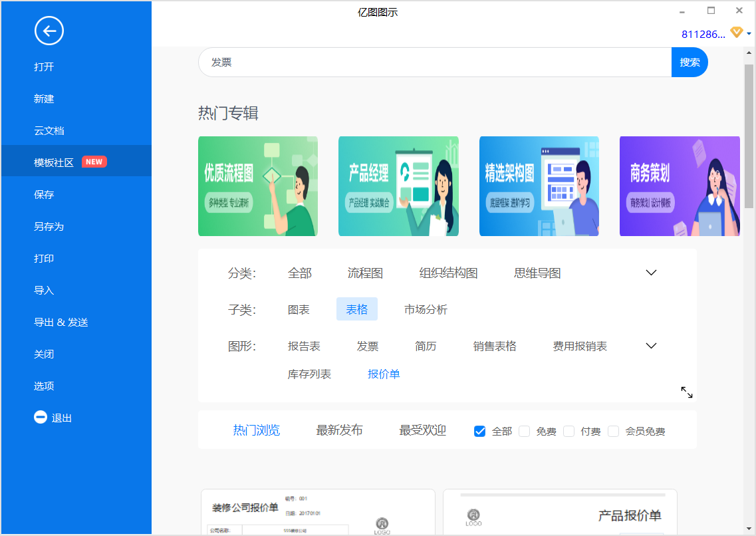
Task: Switch to 最新发布 tab
Action: pyautogui.click(x=339, y=430)
